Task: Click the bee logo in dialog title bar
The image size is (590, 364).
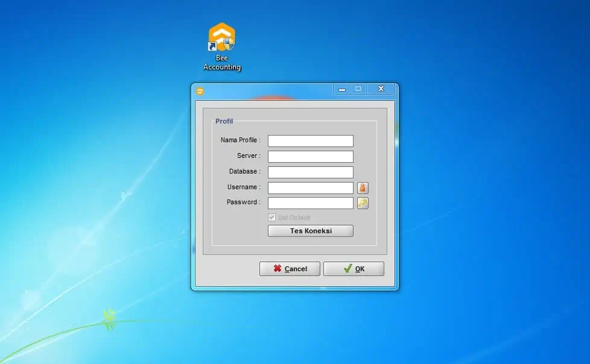Action: point(200,91)
